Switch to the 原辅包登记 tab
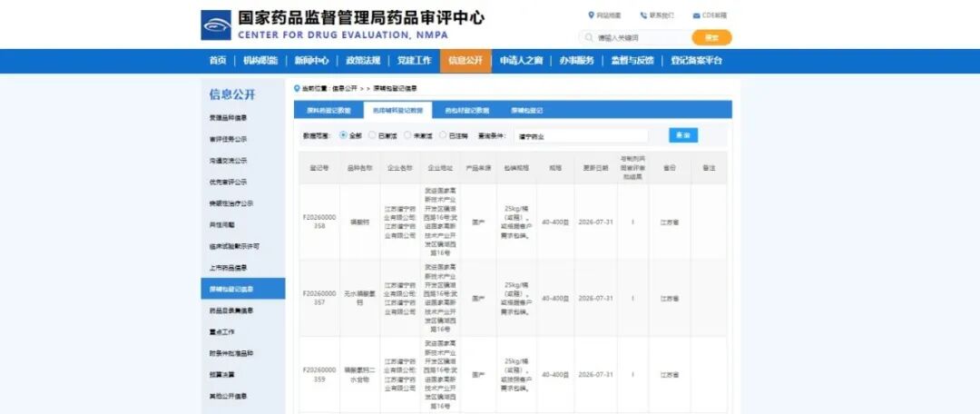The height and width of the screenshot is (414, 980). point(526,110)
